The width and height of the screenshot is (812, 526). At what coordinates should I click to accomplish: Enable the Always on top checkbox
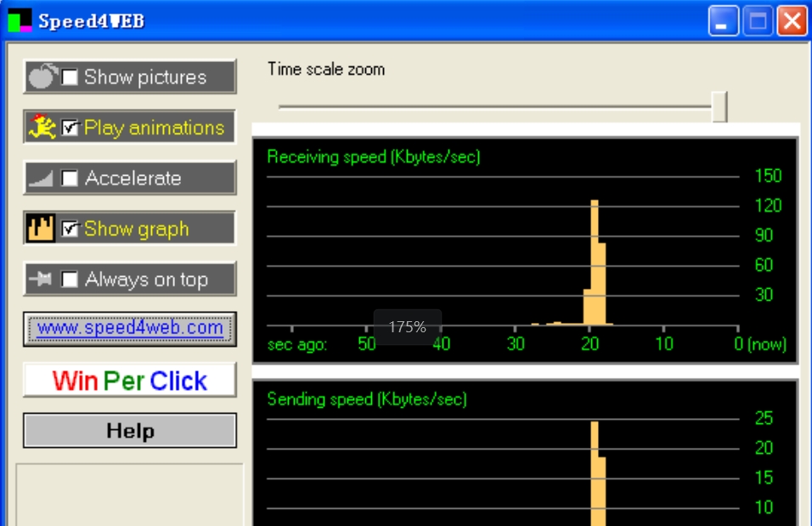(x=70, y=280)
